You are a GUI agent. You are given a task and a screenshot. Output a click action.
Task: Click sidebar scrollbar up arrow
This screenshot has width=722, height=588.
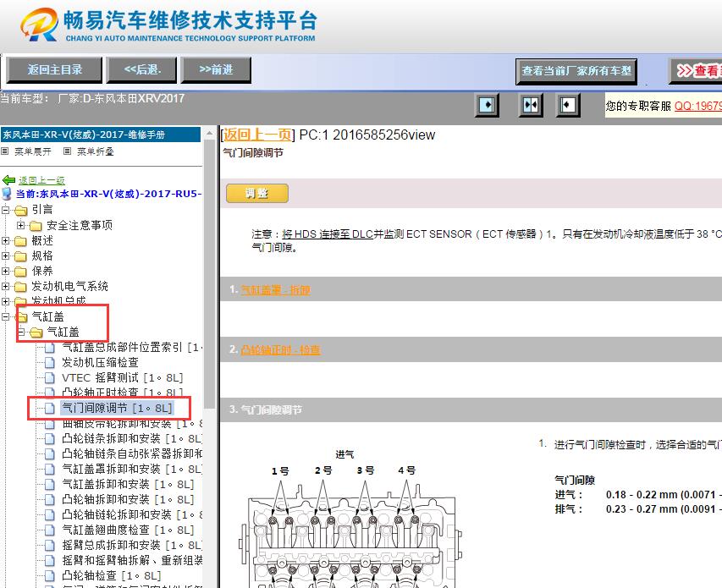pyautogui.click(x=210, y=134)
